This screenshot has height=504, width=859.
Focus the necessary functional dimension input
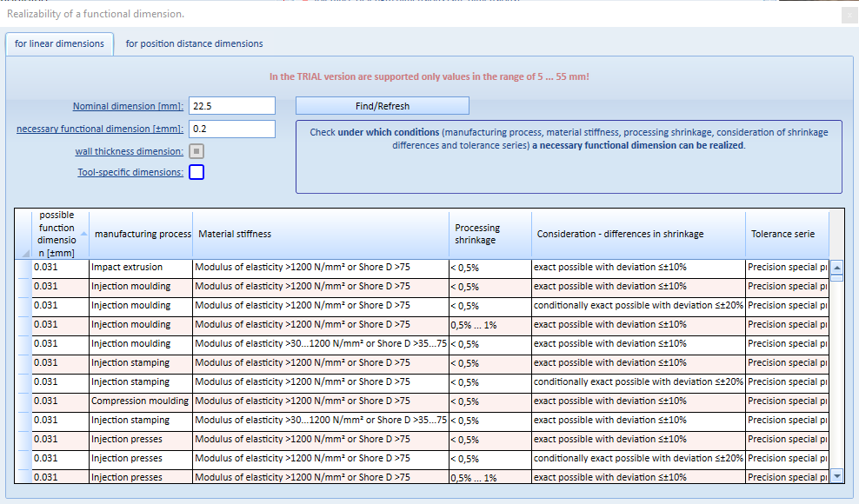[232, 129]
